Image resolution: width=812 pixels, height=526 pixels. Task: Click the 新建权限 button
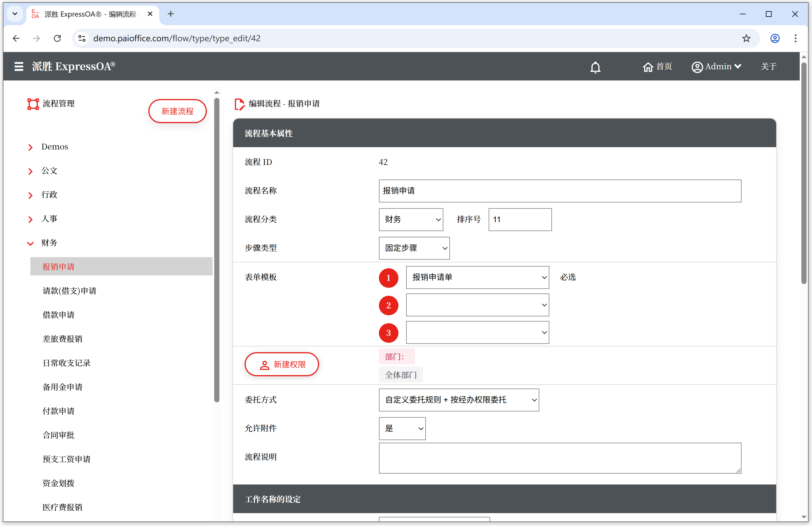tap(282, 365)
